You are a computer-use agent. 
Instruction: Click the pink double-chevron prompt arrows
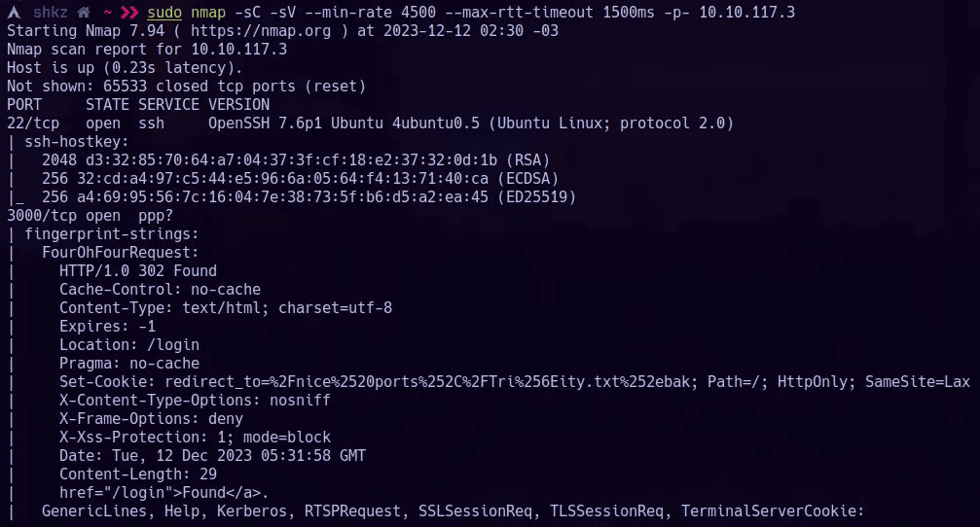tap(129, 12)
